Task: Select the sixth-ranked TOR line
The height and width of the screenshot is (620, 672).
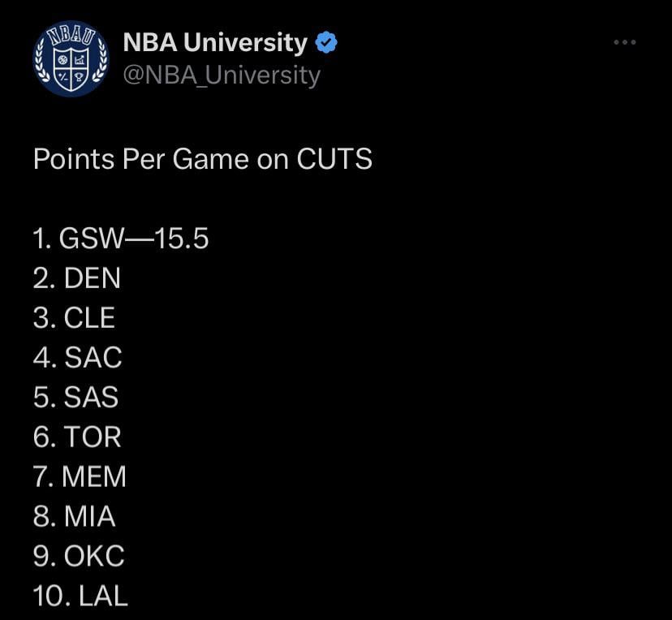Action: (77, 437)
